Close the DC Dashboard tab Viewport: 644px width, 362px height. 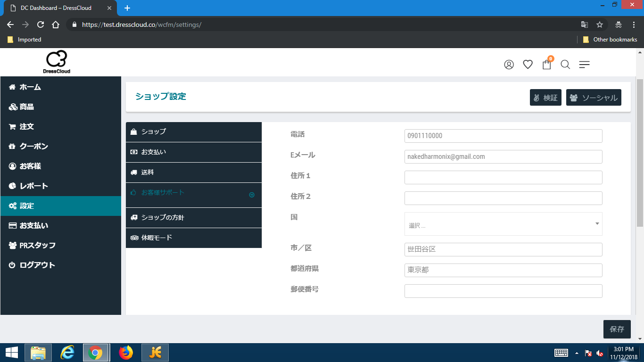click(x=109, y=8)
